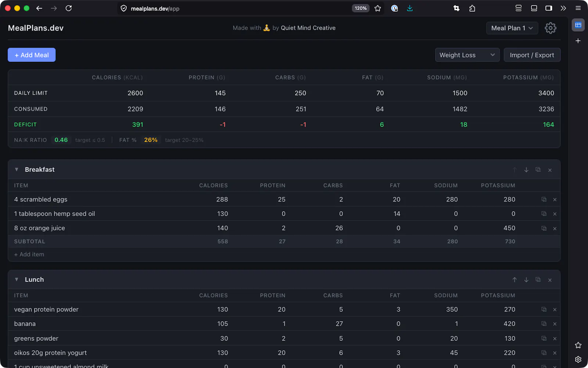Screen dimensions: 588x368
Task: Collapse the Breakfast section triangle
Action: 17,170
